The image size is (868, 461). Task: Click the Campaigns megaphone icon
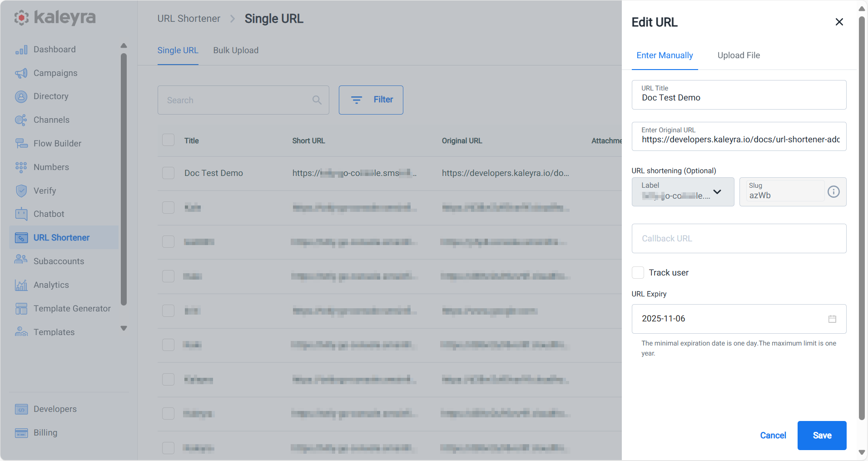[21, 73]
